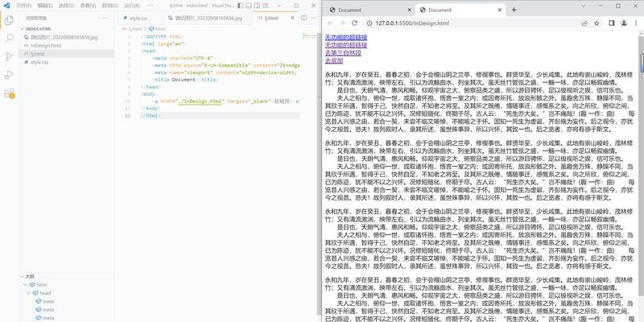Open the Selection (选择) menu in VS Code
644x322 pixels.
67,6
